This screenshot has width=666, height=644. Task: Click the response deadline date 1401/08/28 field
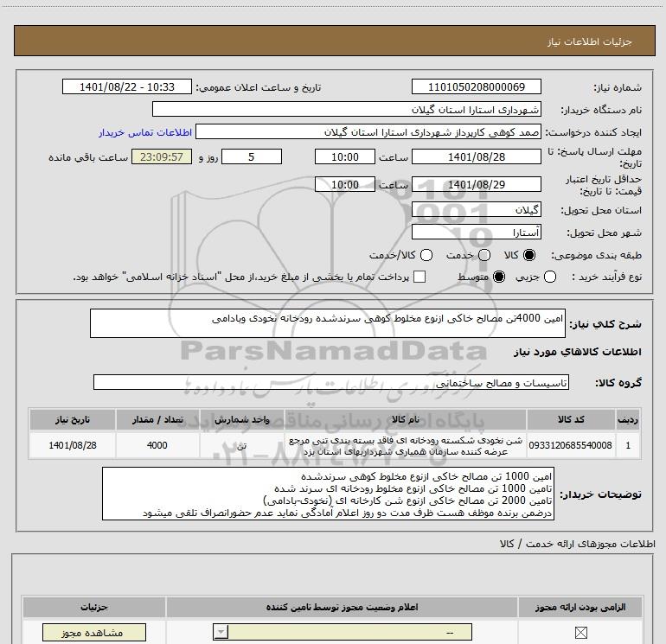point(476,156)
